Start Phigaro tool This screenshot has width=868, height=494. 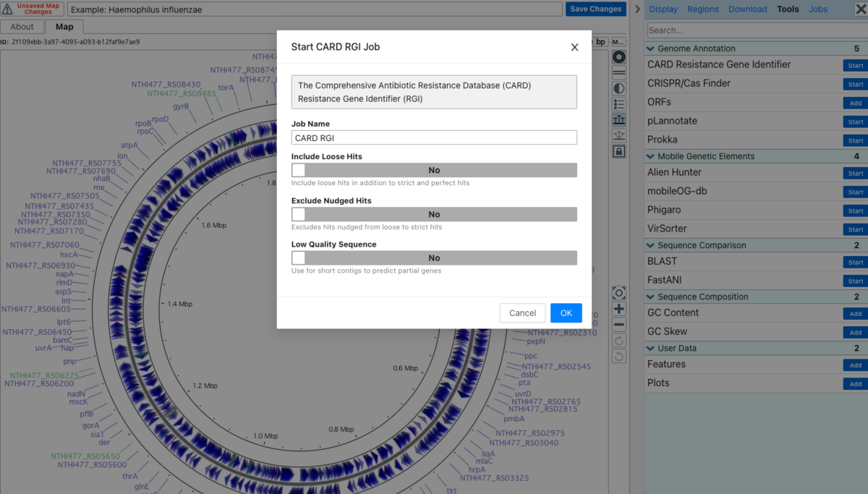[x=856, y=210]
